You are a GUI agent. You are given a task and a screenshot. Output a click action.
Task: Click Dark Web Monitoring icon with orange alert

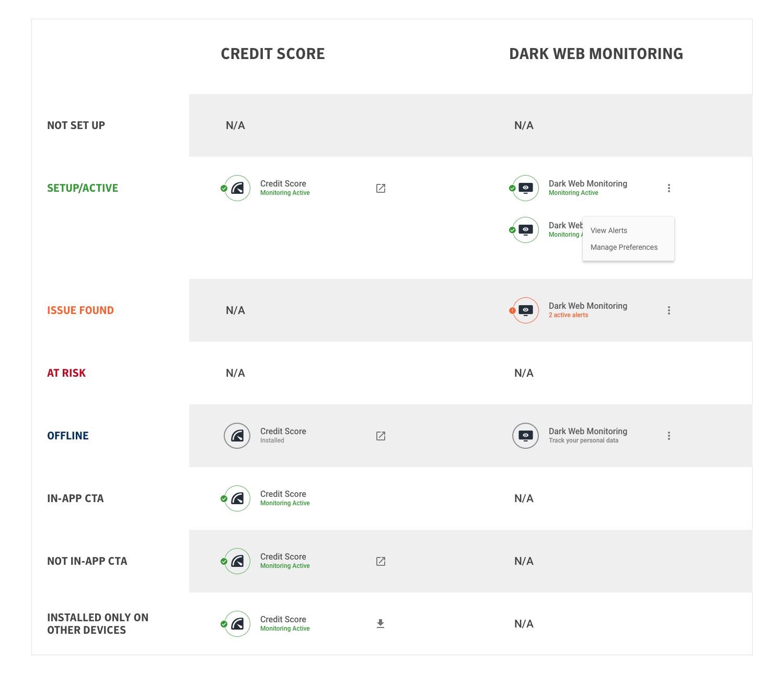tap(525, 310)
